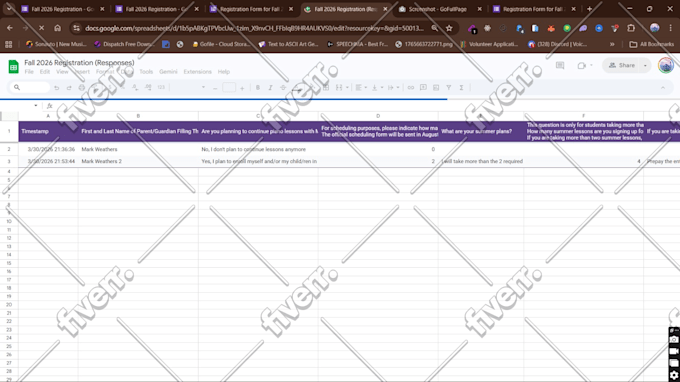Open the text wrapping dropdown
680x382 pixels.
[x=393, y=88]
